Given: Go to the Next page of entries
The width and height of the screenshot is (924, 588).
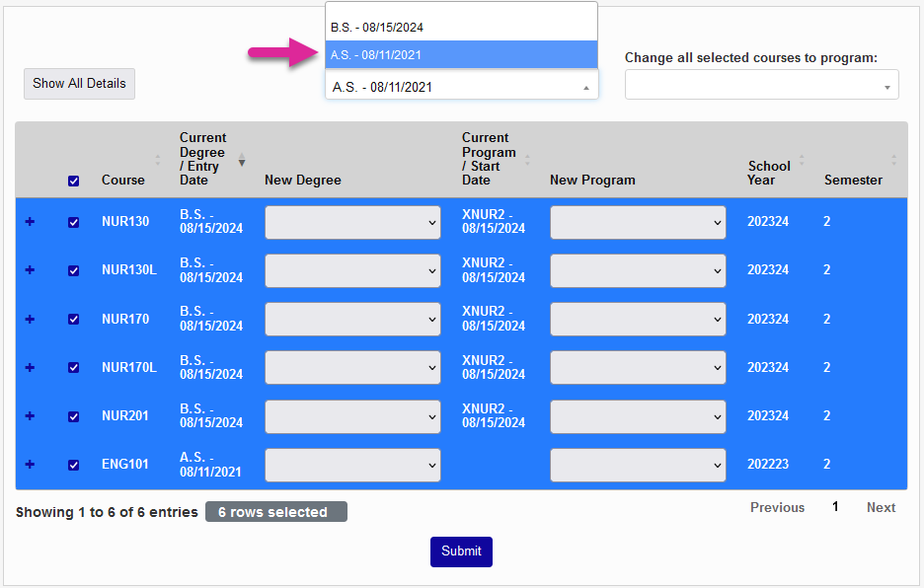Looking at the screenshot, I should point(881,507).
